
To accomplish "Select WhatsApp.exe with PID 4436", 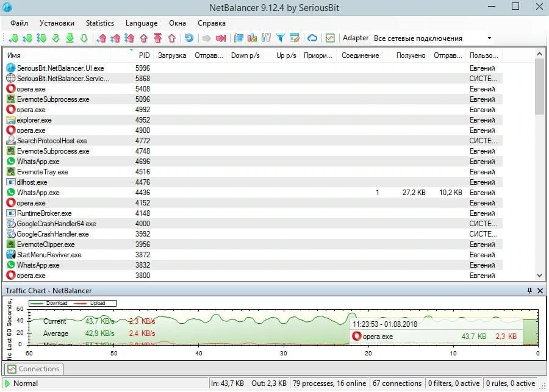I will coord(254,193).
